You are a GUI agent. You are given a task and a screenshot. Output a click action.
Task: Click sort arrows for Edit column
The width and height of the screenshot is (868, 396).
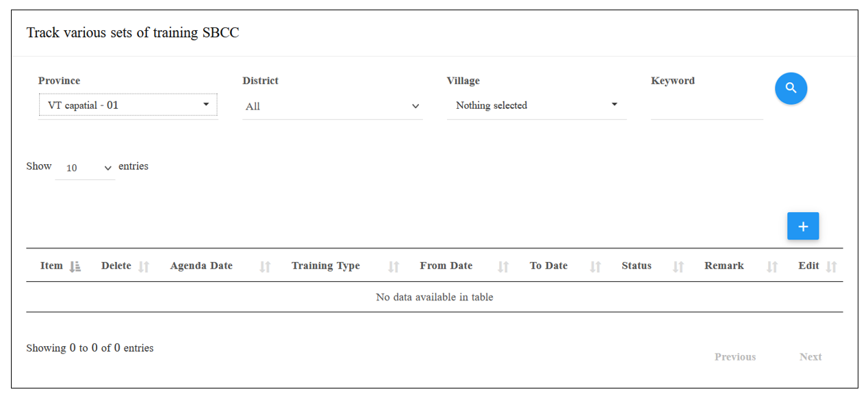[831, 267]
